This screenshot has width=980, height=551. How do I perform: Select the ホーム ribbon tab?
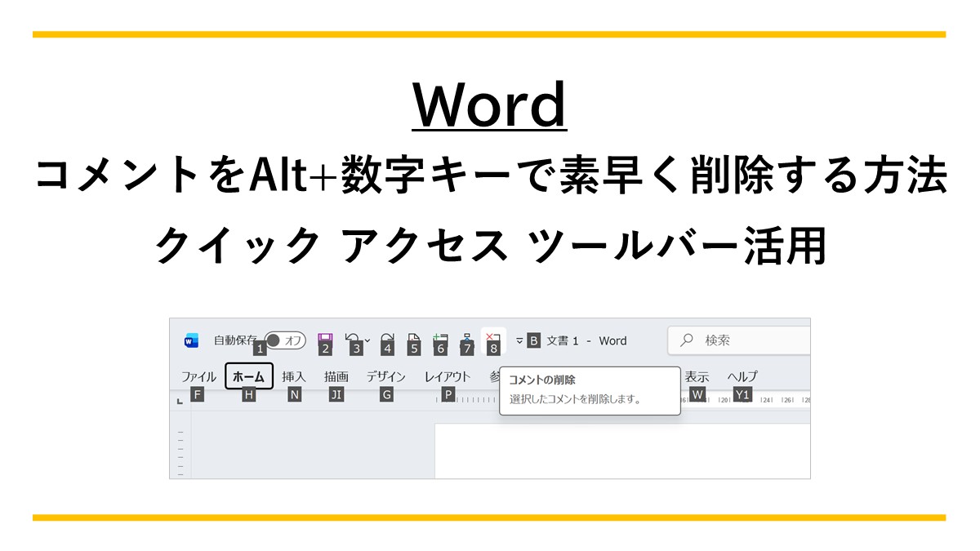click(x=249, y=376)
